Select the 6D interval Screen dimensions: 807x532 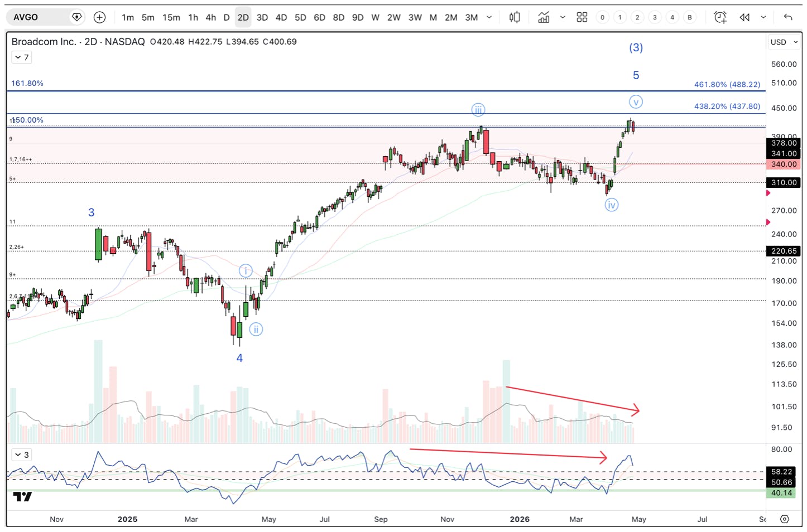coord(319,17)
